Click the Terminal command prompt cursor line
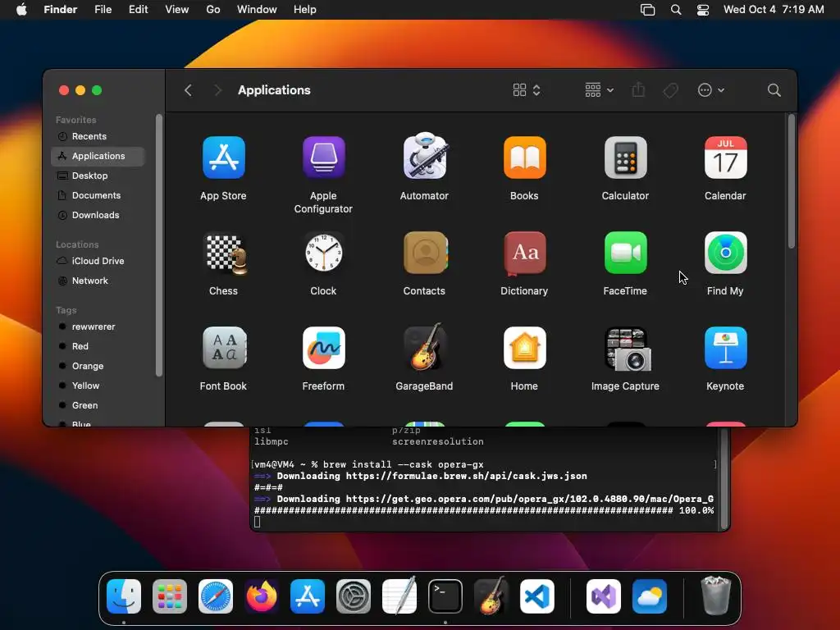Viewport: 840px width, 630px height. 257,522
